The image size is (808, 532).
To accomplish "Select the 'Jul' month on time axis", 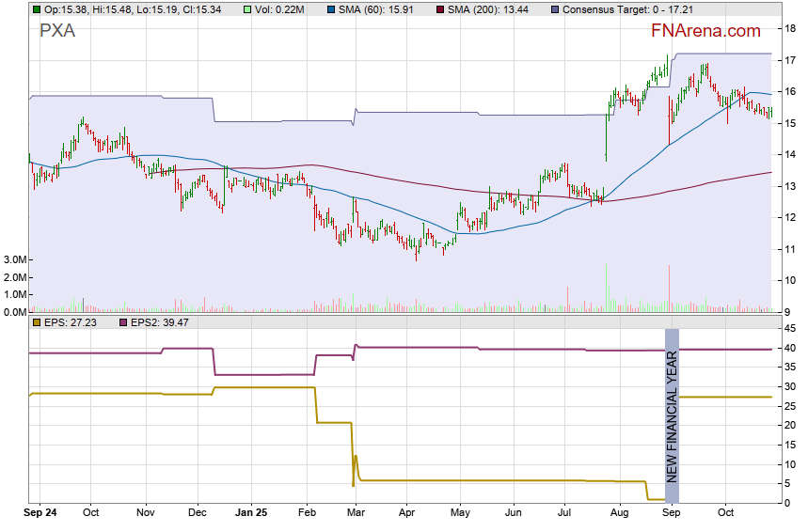I will pos(565,514).
